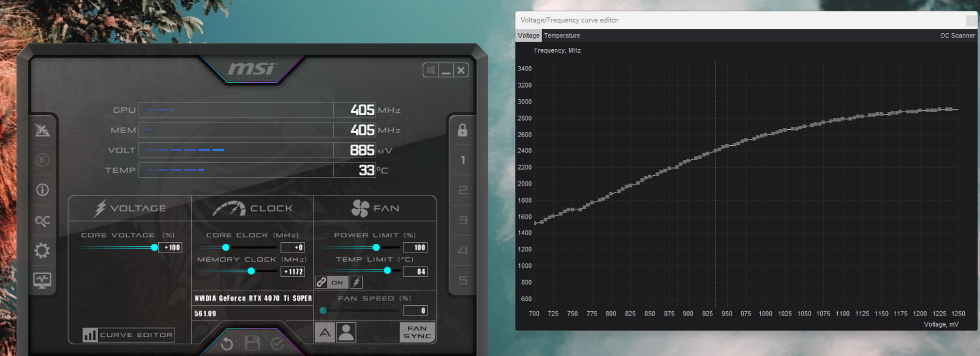Toggle automatic fan mode A button

[325, 333]
